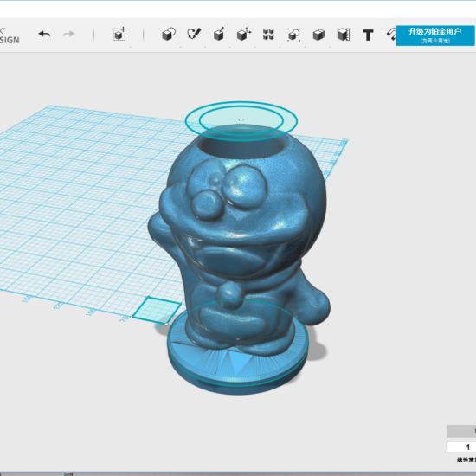Open the Construct tools menu
This screenshot has height=476, width=476.
tap(219, 35)
